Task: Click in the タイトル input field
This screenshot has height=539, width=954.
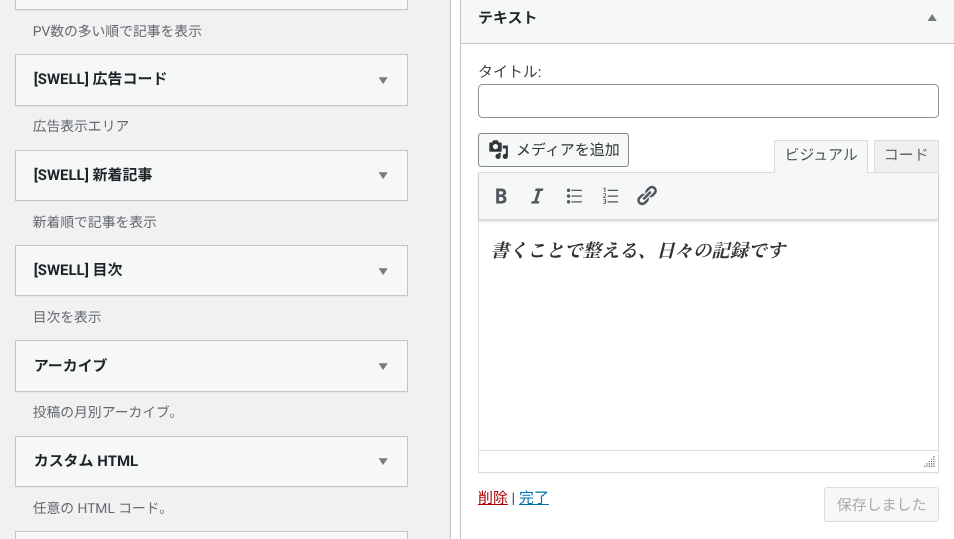Action: (708, 101)
